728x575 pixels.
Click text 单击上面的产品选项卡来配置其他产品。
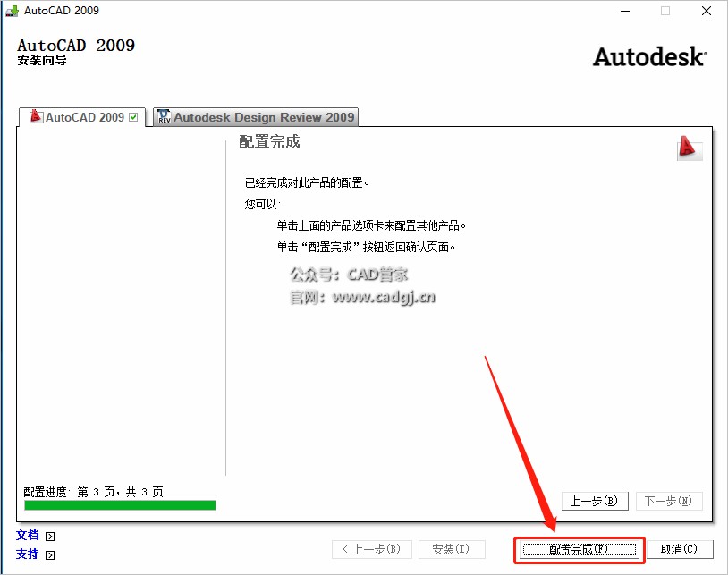(371, 225)
